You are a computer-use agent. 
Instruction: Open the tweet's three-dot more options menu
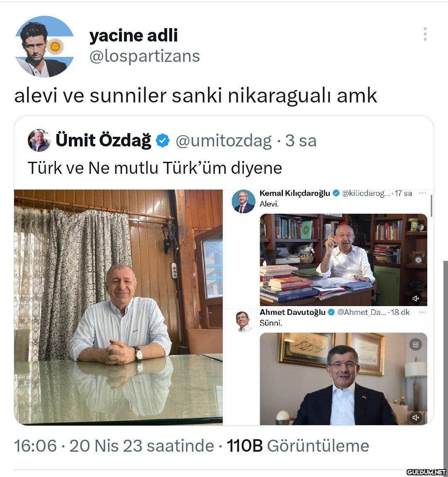pos(425,34)
